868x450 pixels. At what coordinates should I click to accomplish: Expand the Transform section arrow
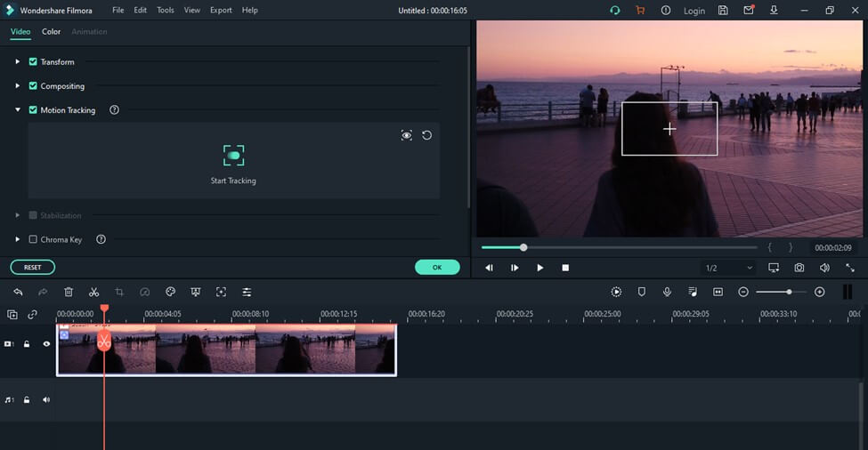17,62
